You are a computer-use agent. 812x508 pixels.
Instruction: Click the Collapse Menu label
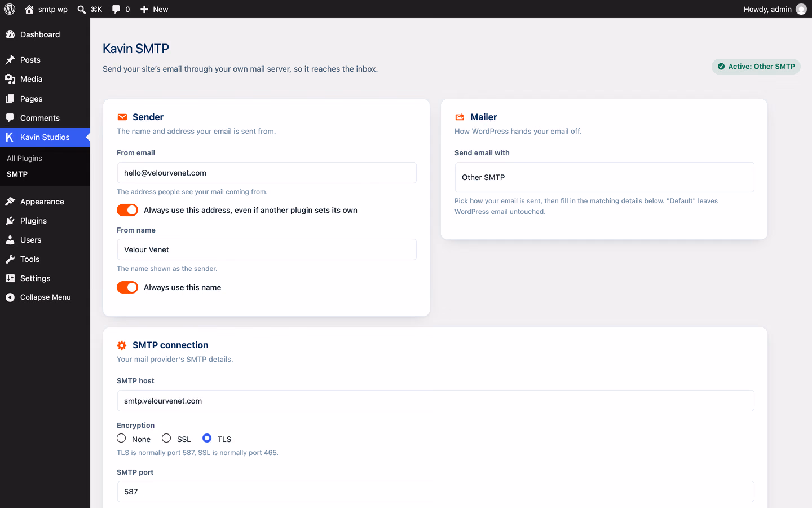click(x=46, y=297)
